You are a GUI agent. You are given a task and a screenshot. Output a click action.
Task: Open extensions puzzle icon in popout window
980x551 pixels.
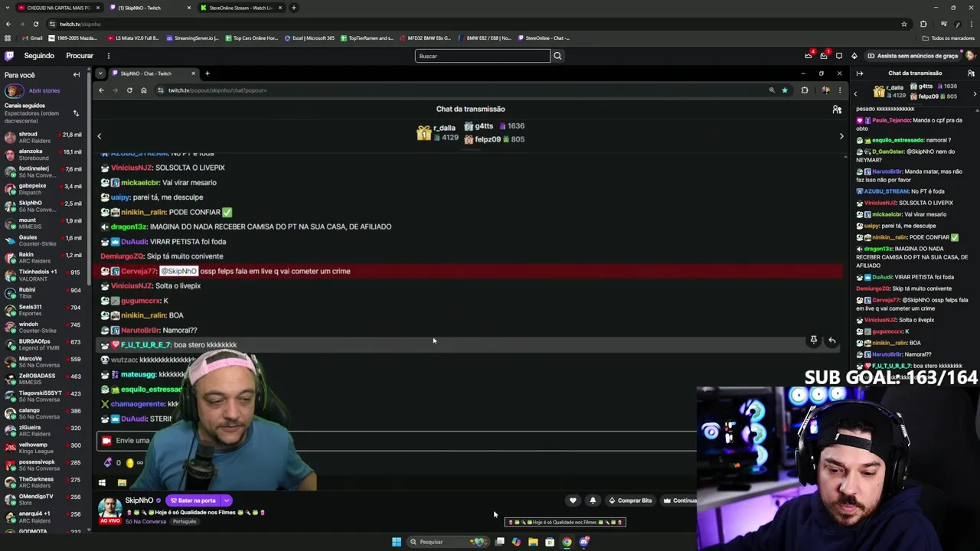805,90
